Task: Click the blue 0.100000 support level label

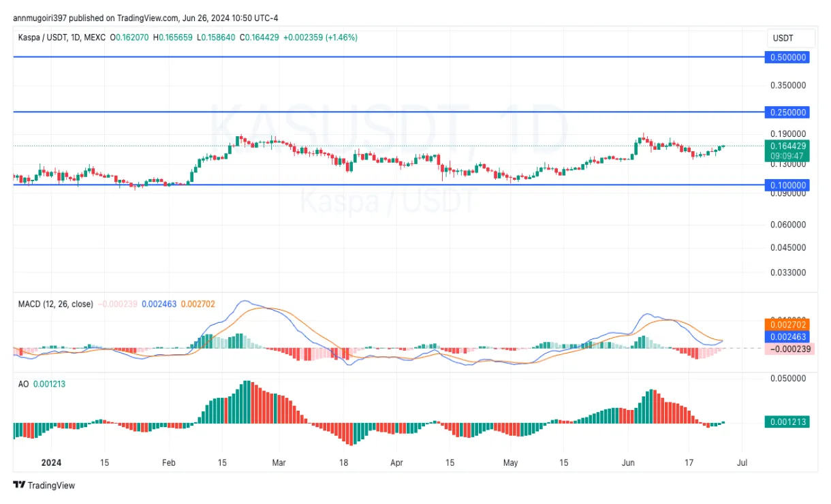Action: click(x=787, y=185)
